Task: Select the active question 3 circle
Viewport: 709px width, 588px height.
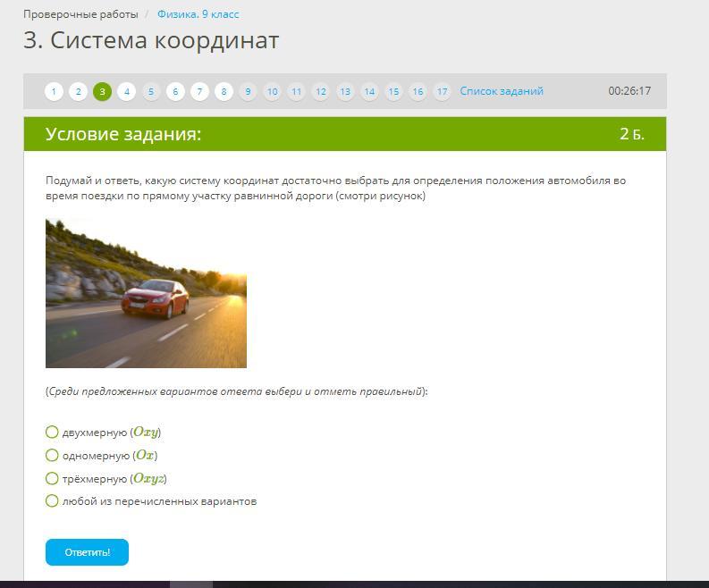Action: [102, 91]
